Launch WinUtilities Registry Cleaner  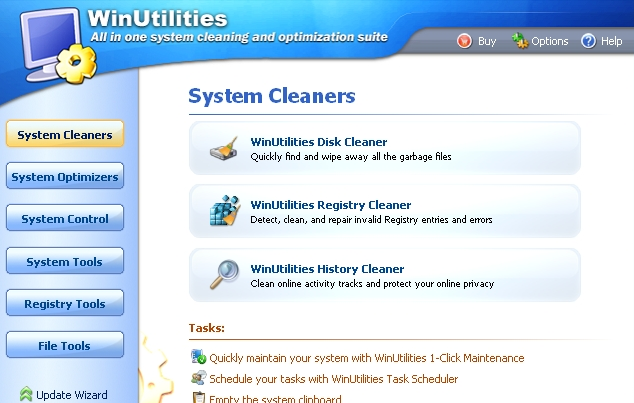tap(385, 211)
